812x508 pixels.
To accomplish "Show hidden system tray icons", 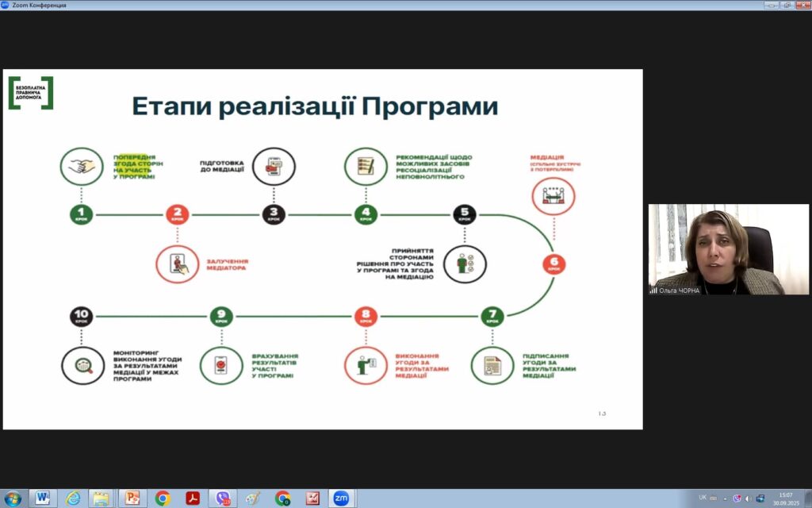I will pos(725,498).
